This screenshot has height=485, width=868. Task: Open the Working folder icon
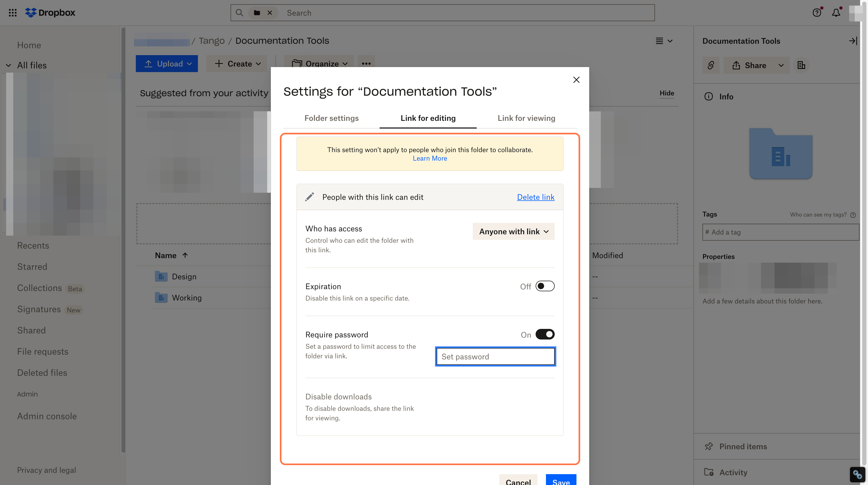click(x=161, y=298)
